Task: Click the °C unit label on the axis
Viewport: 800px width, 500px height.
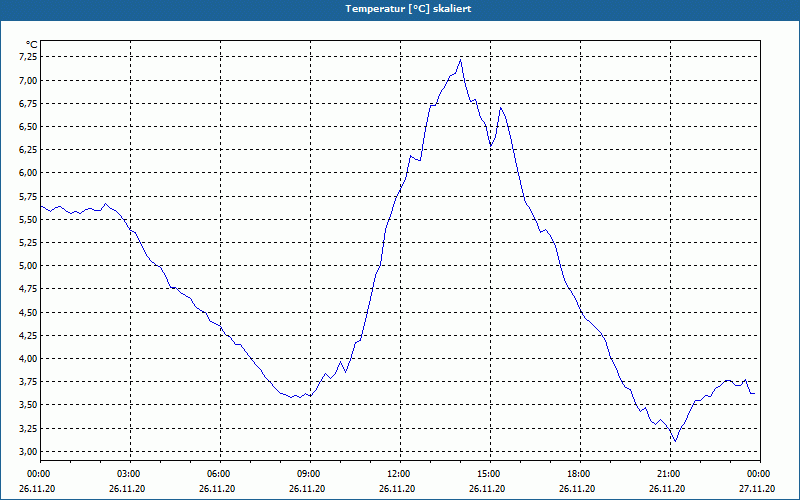Action: (32, 45)
